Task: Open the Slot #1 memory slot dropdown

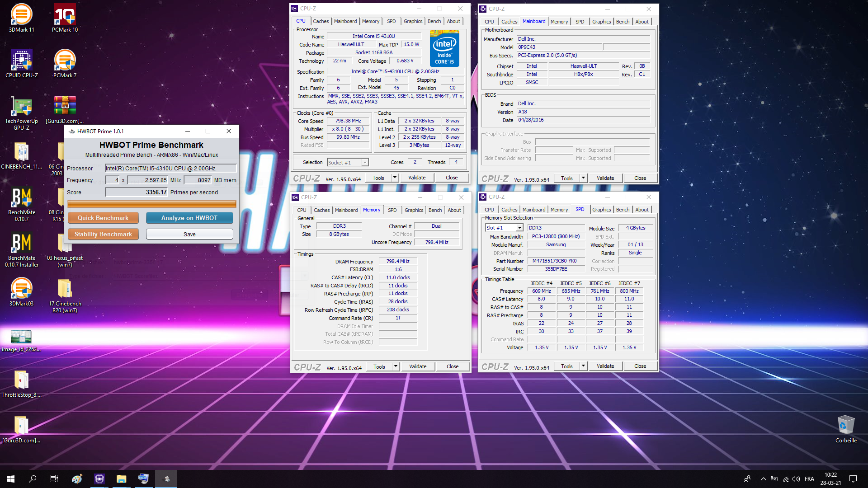Action: [x=519, y=228]
